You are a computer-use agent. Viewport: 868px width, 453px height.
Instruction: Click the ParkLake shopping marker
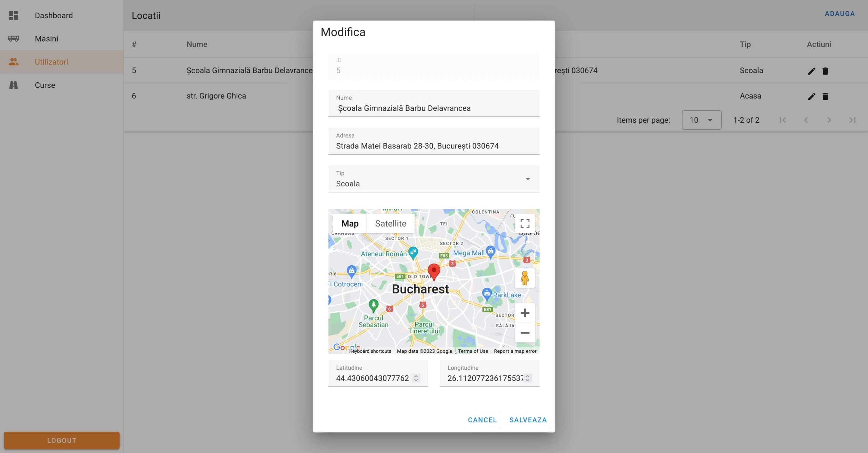[x=487, y=294]
